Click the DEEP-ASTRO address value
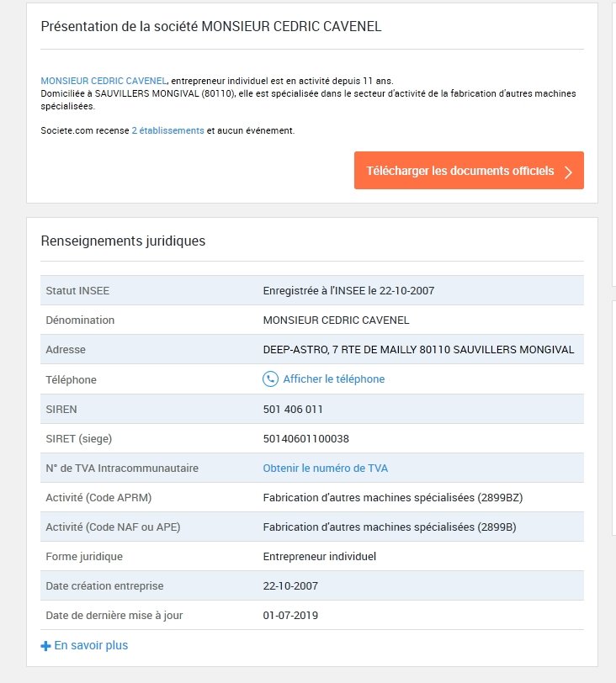Image resolution: width=616 pixels, height=683 pixels. [x=418, y=349]
